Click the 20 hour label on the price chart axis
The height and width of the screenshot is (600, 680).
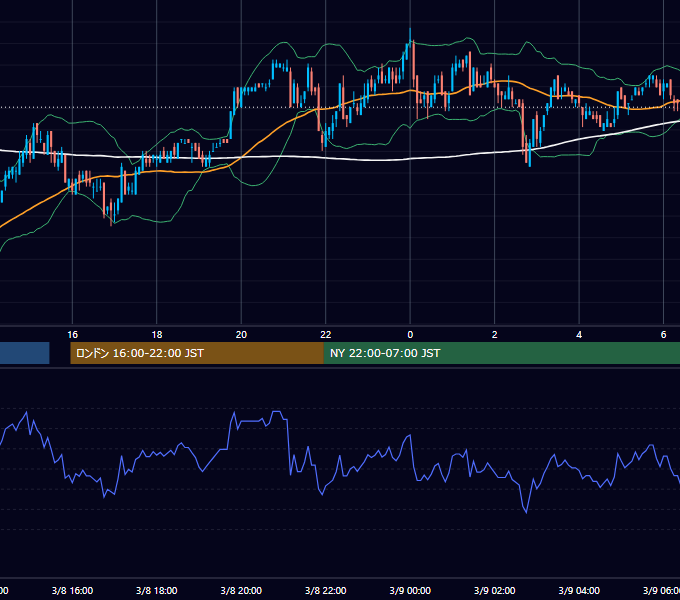(241, 334)
